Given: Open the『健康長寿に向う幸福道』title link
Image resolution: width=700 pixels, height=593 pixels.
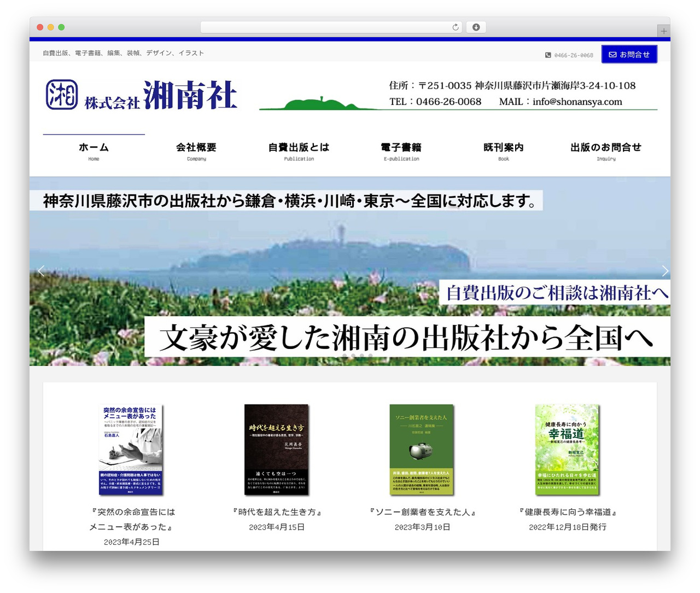Looking at the screenshot, I should click(568, 512).
